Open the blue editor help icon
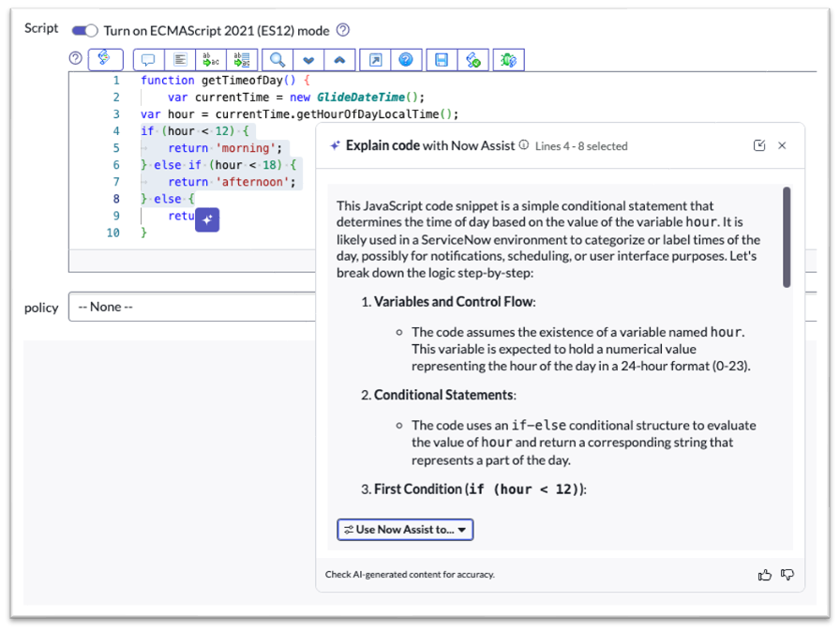This screenshot has width=840, height=632. [x=406, y=59]
